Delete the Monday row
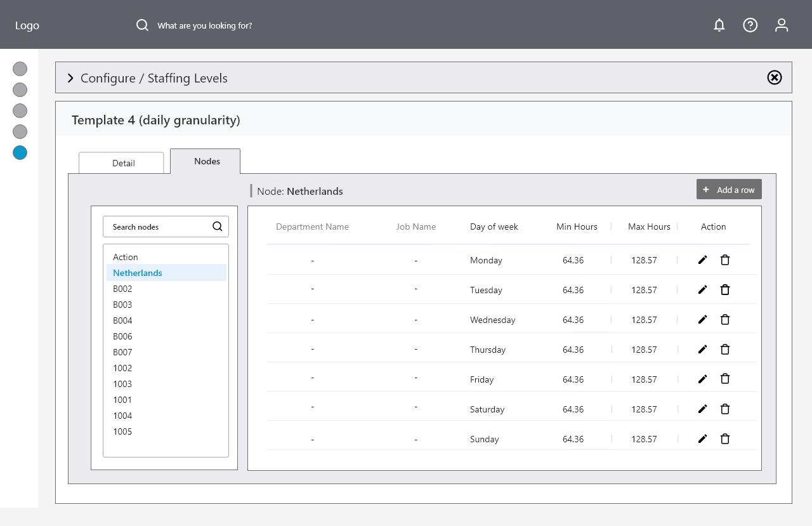The image size is (812, 526). (725, 260)
